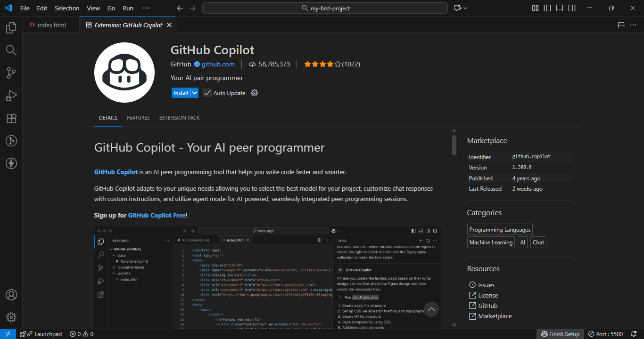This screenshot has height=339, width=644.
Task: Disable Auto Update for GitHub Copilot
Action: pyautogui.click(x=207, y=93)
